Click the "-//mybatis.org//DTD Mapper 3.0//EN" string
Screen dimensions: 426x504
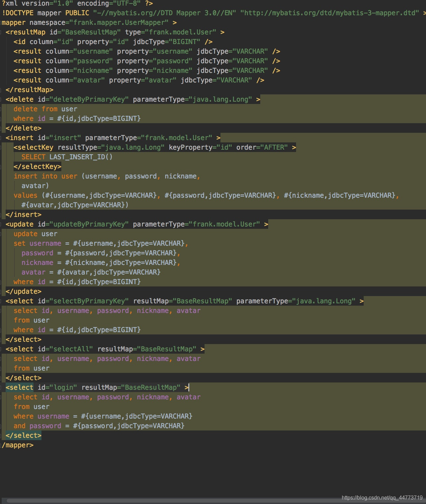tap(164, 13)
